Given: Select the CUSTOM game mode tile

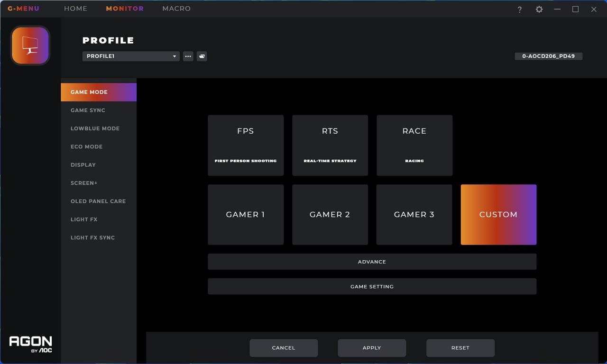Looking at the screenshot, I should click(x=499, y=215).
